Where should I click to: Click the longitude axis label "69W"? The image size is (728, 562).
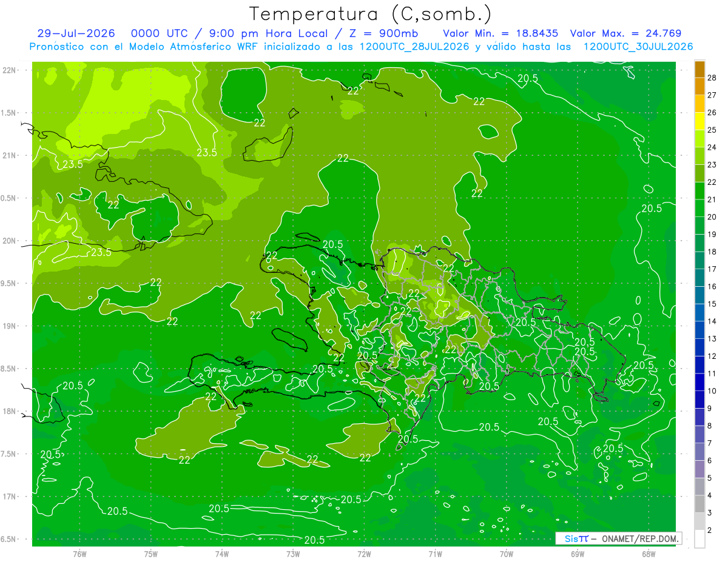tap(578, 554)
